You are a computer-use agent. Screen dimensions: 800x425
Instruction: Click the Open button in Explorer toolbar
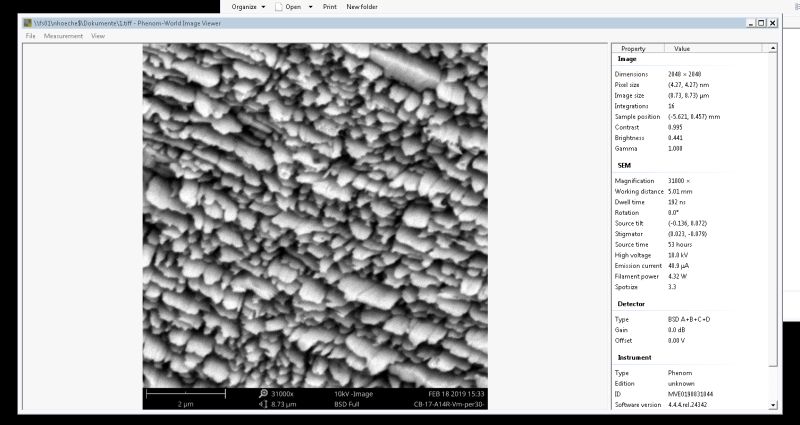pos(288,7)
